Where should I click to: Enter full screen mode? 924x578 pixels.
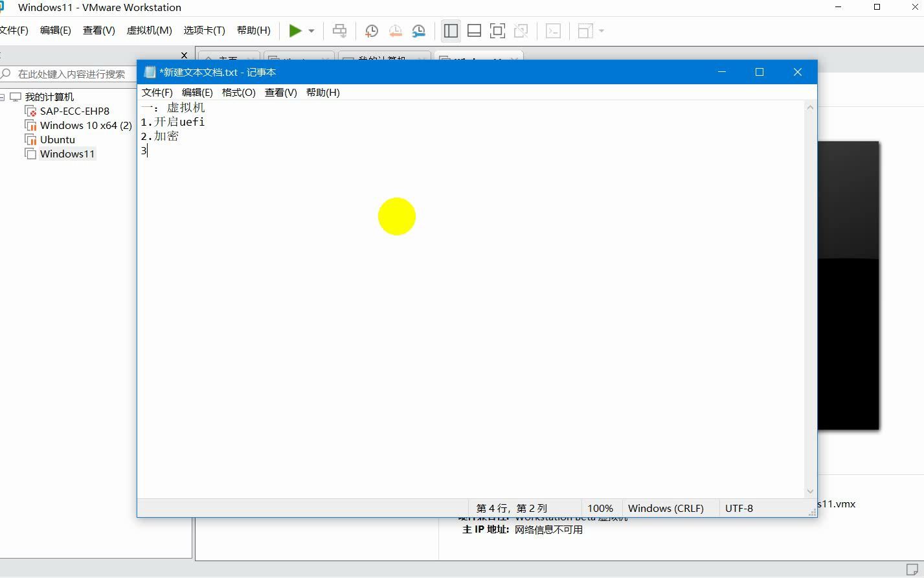point(497,30)
